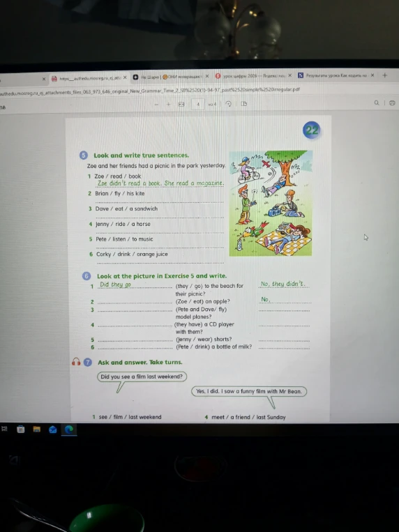This screenshot has height=532, width=399.
Task: Click 'see / film / last weekend'
Action: coord(130,417)
